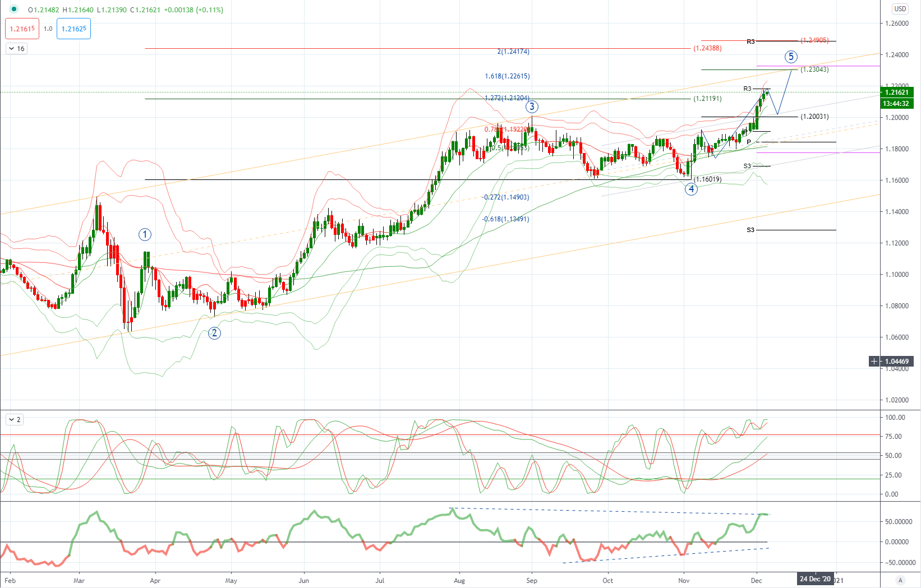This screenshot has height=588, width=921.
Task: Click the level label (1.23043)
Action: (814, 70)
